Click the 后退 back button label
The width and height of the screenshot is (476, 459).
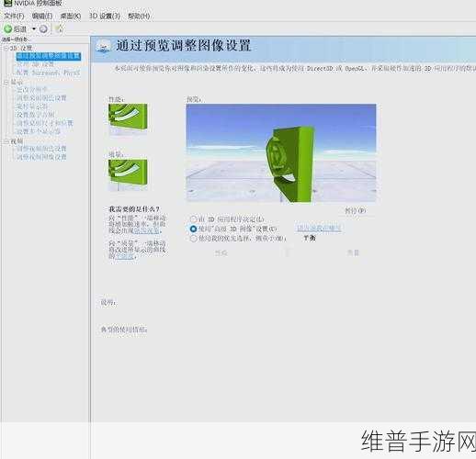point(20,29)
